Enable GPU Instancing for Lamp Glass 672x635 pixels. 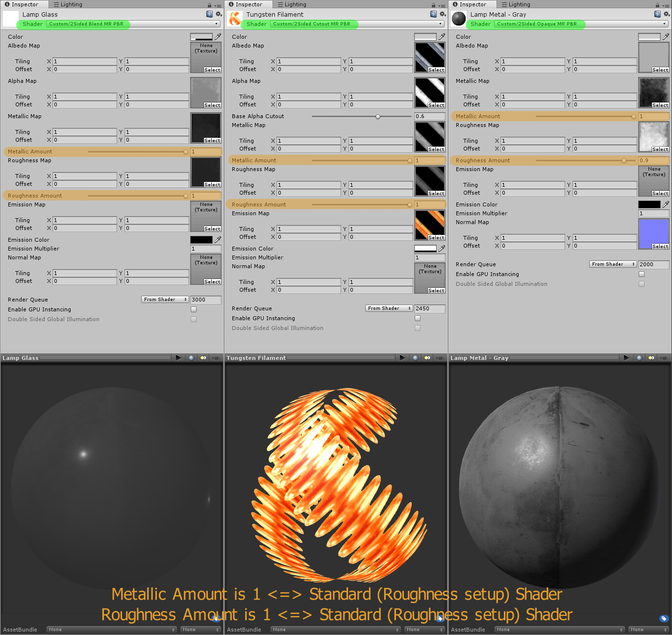click(x=194, y=309)
